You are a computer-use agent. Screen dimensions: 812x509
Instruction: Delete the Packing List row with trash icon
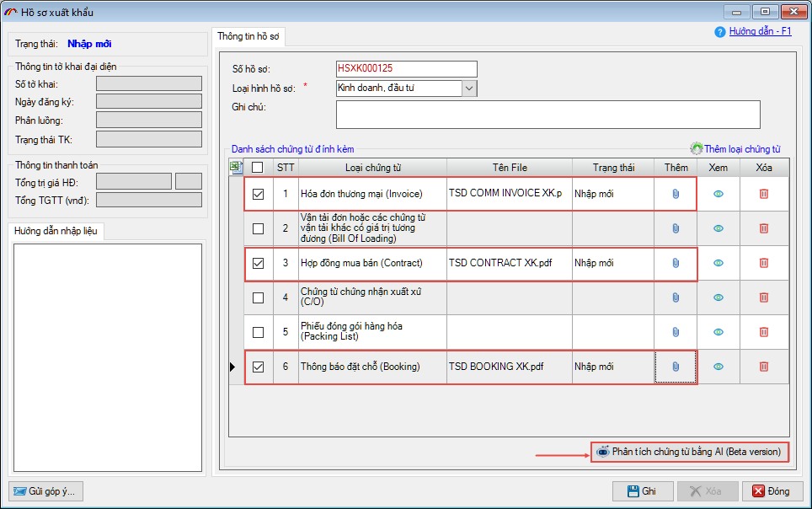point(764,332)
